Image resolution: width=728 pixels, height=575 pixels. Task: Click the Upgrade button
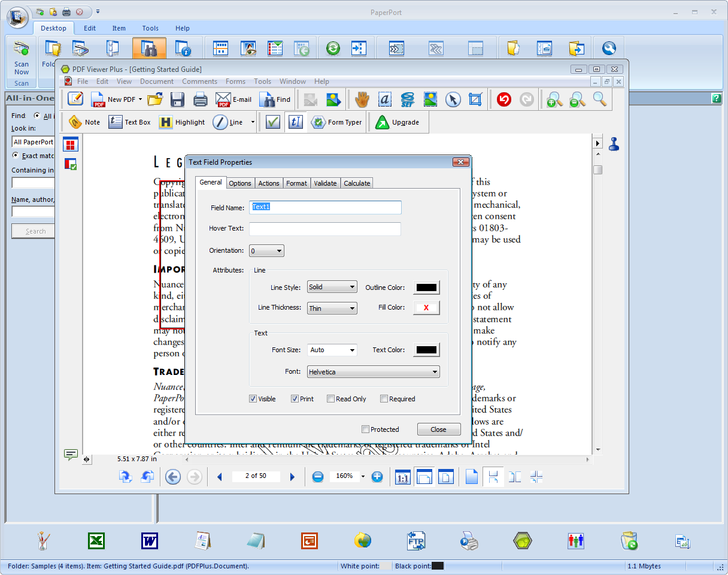[x=398, y=122]
